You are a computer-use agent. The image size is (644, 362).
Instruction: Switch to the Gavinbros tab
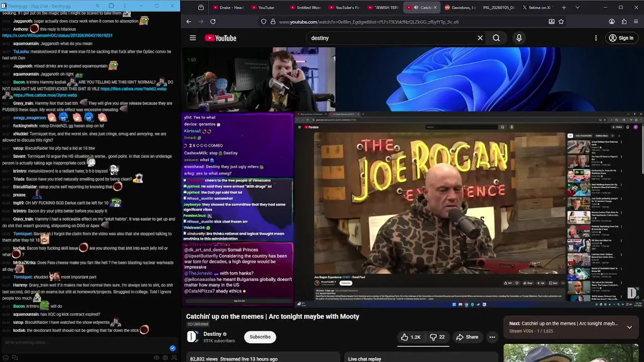[460, 8]
